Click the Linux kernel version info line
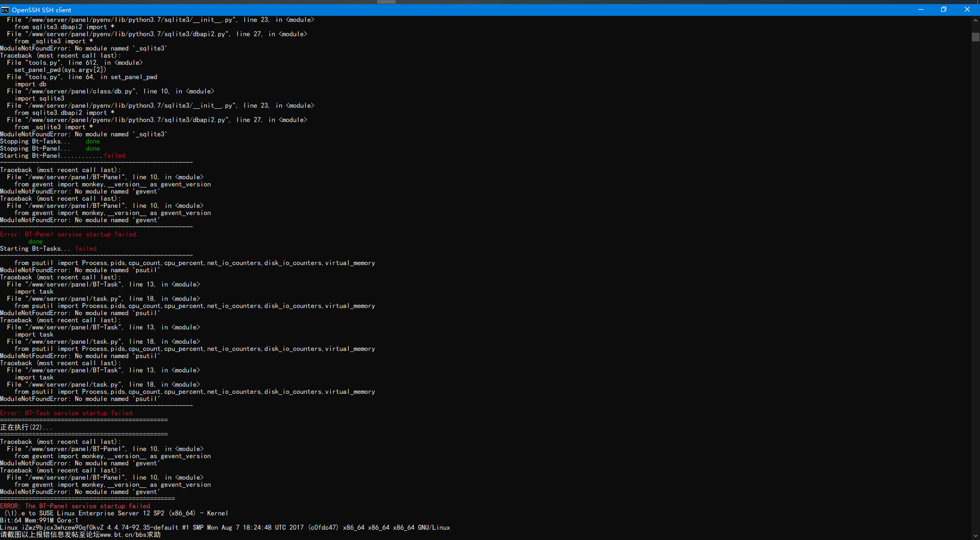Viewport: 980px width, 540px height. (225, 528)
